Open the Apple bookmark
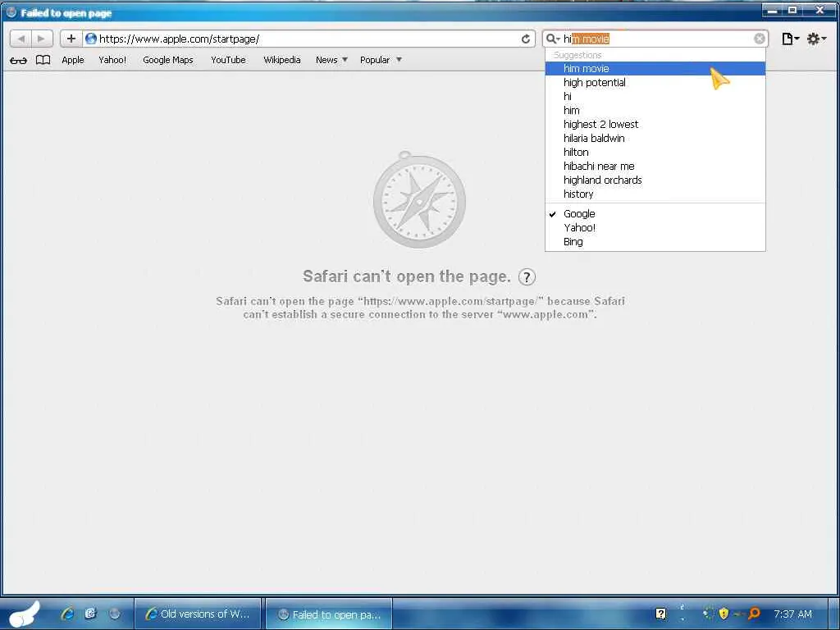This screenshot has height=630, width=840. point(73,60)
